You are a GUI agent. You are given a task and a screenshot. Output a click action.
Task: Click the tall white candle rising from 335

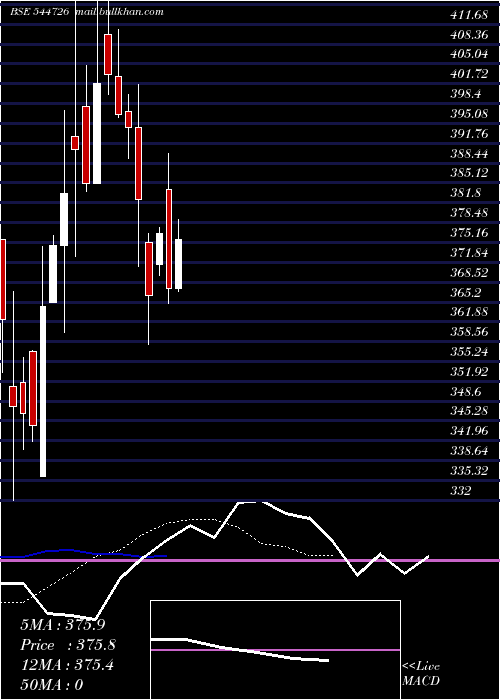click(x=43, y=392)
